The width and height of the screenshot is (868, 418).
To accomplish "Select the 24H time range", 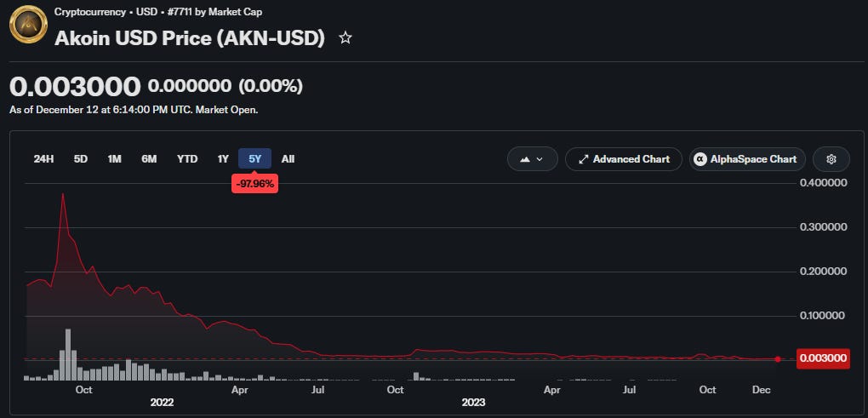I will tap(43, 159).
